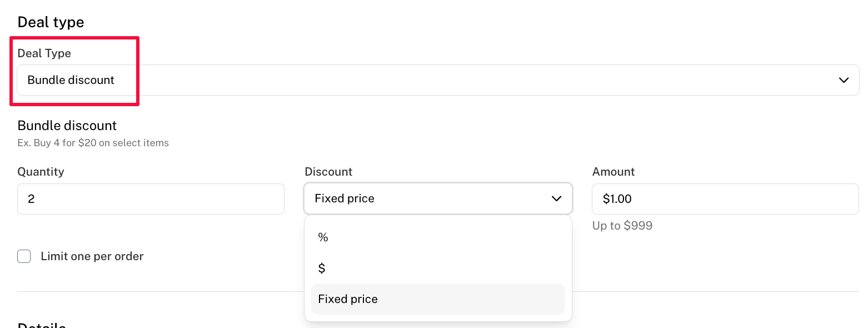Click the Discount field label
868x328 pixels.
click(328, 172)
